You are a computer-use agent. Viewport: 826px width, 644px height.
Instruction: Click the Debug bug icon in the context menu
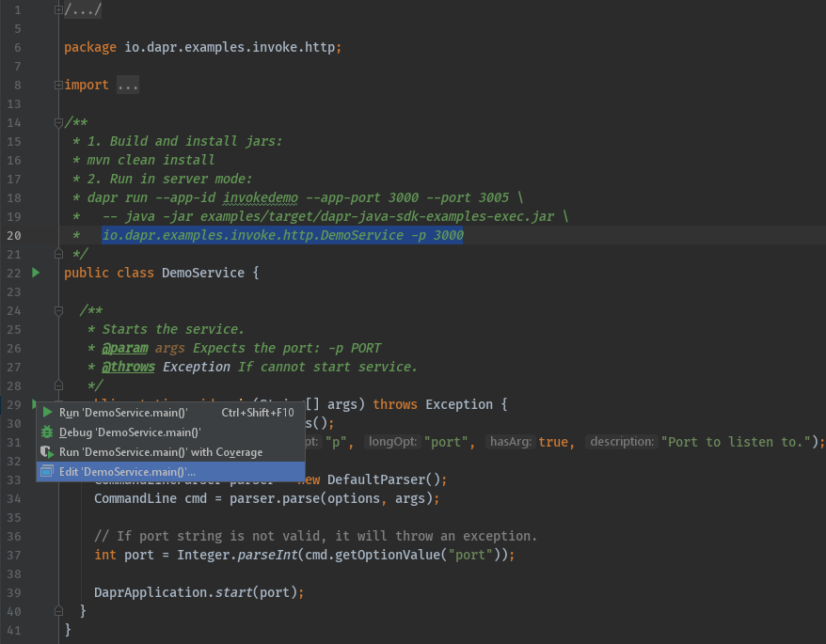tap(46, 432)
